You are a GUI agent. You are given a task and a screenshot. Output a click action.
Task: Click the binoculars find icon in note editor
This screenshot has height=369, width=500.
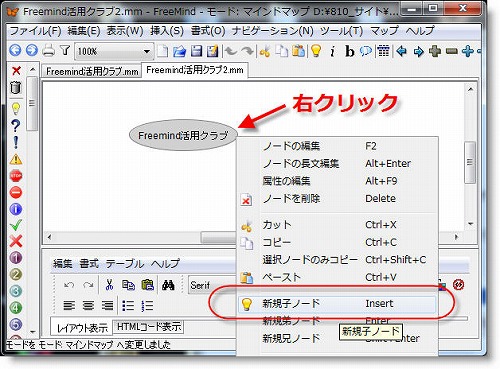pos(168,285)
